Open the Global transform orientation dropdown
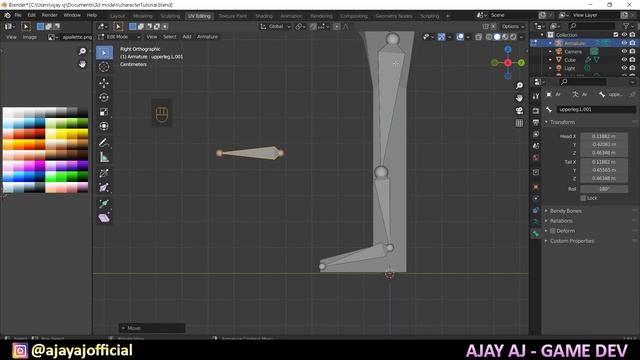This screenshot has height=360, width=640. coord(275,27)
